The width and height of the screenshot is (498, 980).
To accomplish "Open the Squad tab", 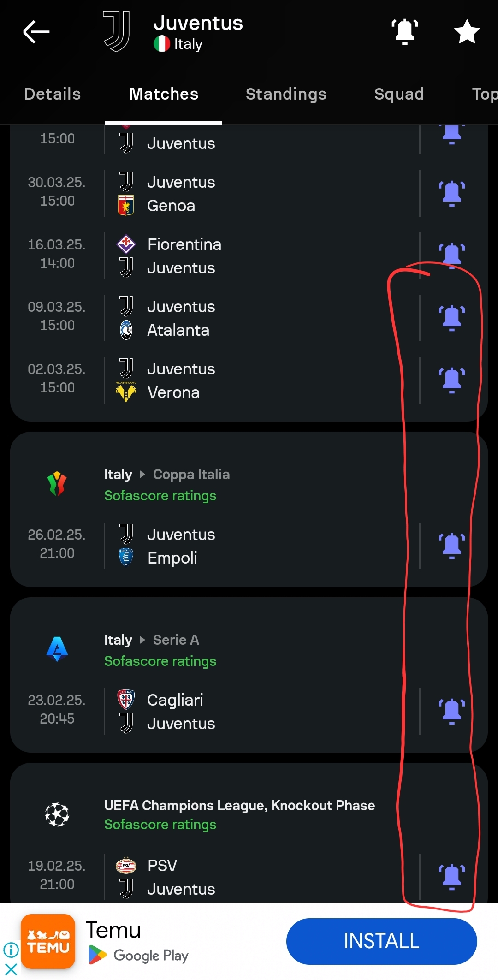I will [399, 94].
